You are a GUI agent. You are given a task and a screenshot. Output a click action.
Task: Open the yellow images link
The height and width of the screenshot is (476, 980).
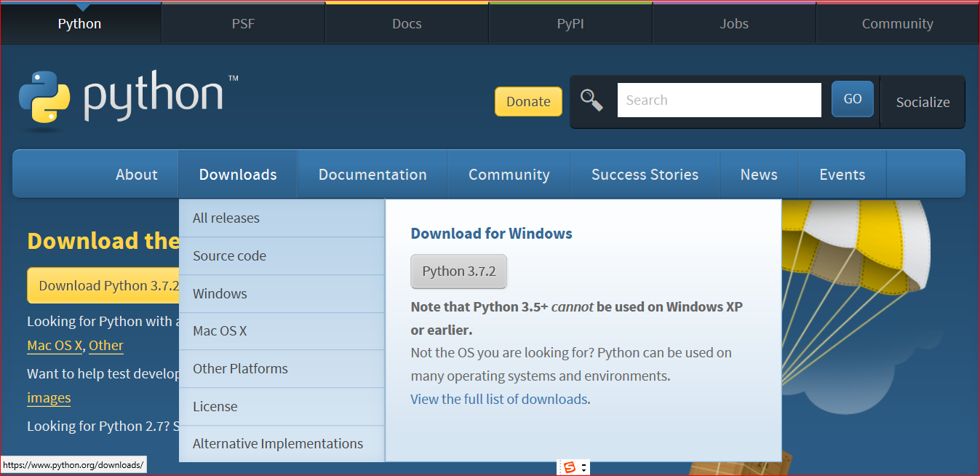click(49, 398)
